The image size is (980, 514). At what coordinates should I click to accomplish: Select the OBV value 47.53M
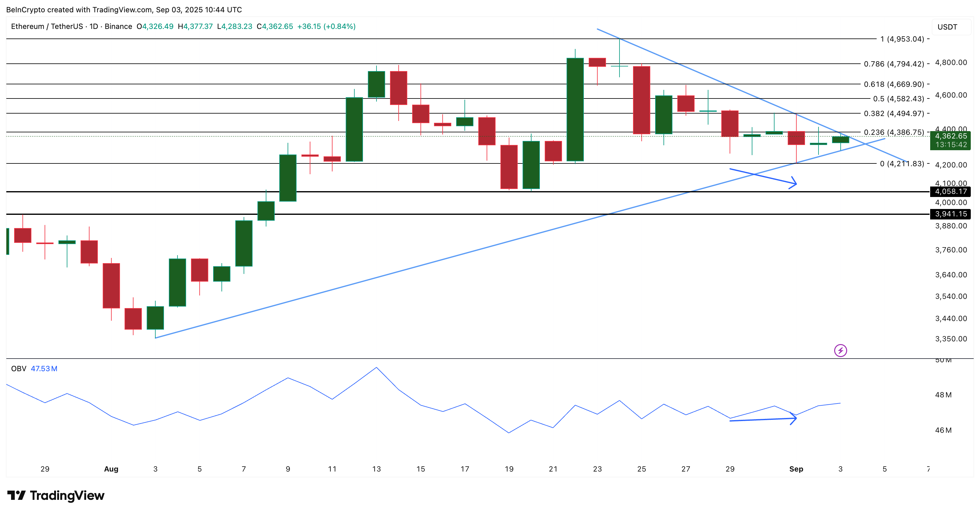pos(45,368)
